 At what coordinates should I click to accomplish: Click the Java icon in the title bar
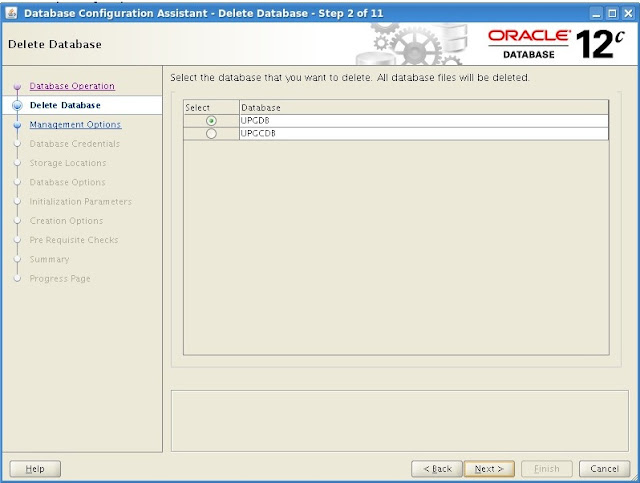click(11, 13)
